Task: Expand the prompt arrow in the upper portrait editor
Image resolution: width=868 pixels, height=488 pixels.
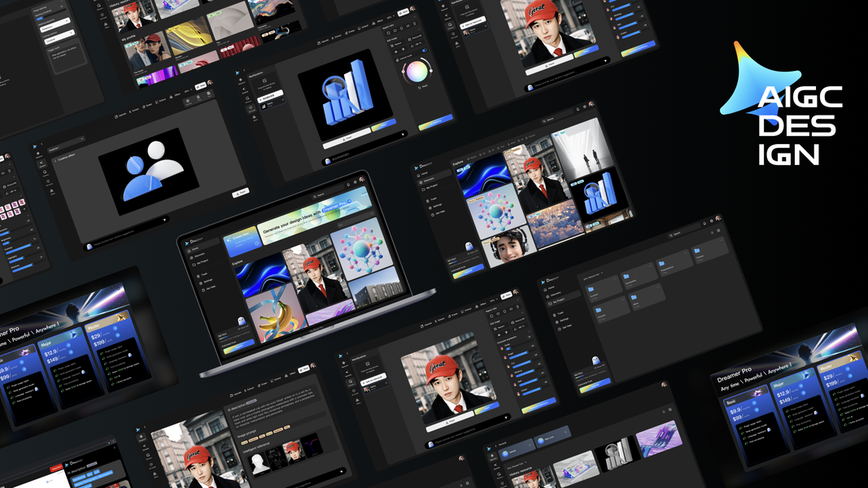Action: 605,59
